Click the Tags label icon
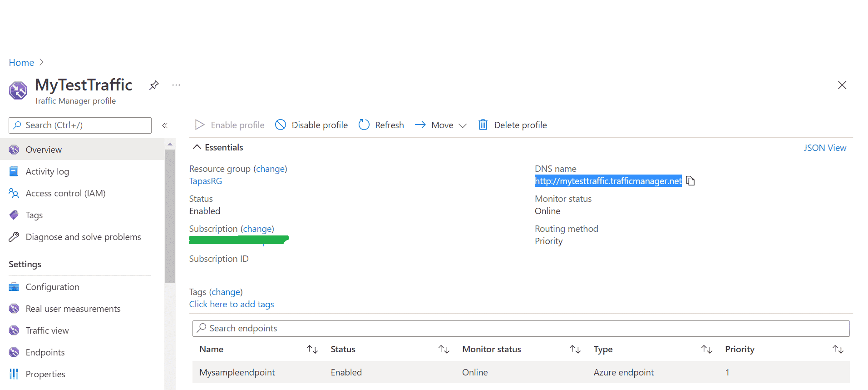 coord(14,215)
